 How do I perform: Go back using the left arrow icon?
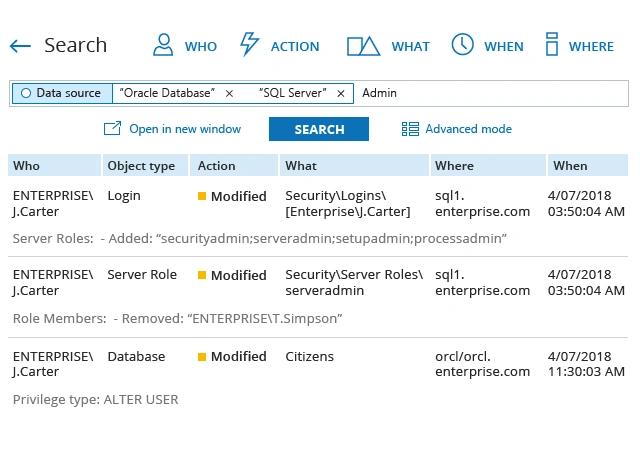click(20, 46)
